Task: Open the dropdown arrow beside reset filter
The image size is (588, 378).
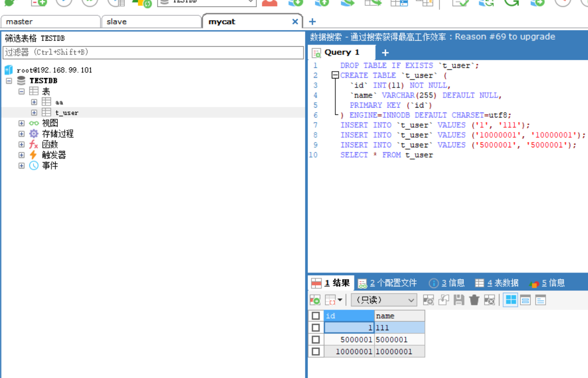Action: pos(340,300)
